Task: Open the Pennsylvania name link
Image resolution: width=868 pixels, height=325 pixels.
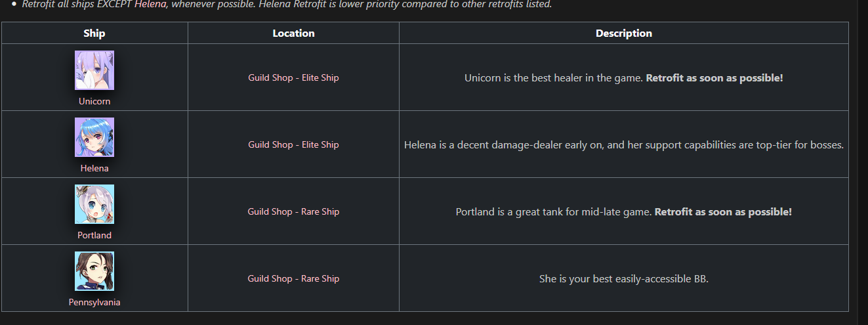Action: click(94, 302)
